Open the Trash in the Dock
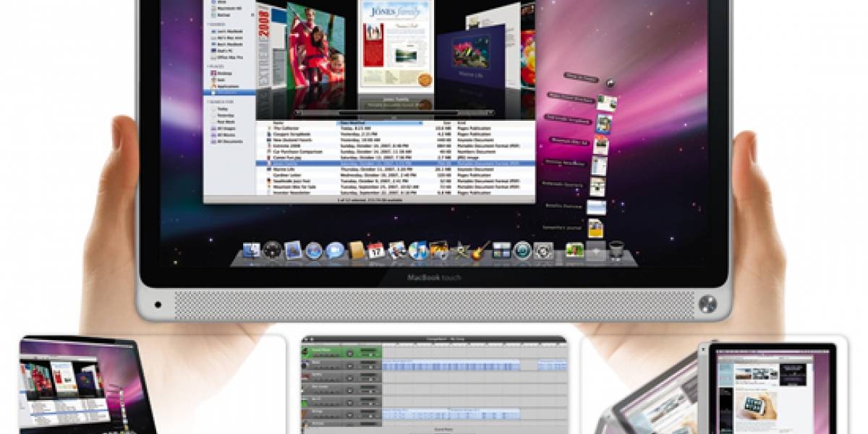Viewport: 868px width, 434px height. tap(616, 250)
